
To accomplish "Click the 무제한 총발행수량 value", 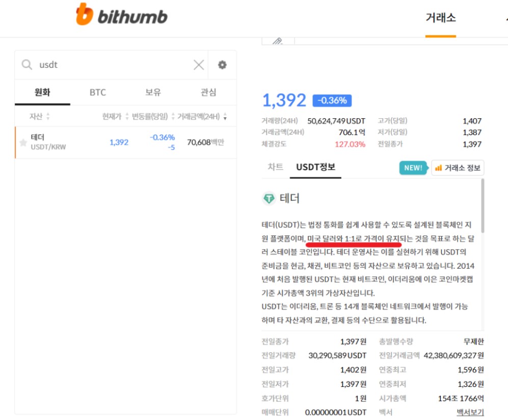I will [x=474, y=342].
